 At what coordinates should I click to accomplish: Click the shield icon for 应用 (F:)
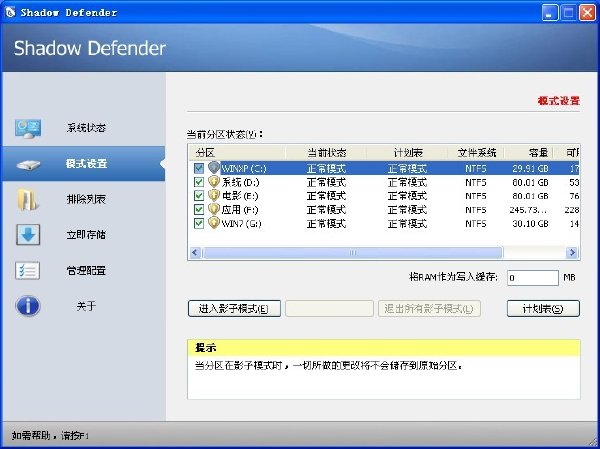pos(214,209)
